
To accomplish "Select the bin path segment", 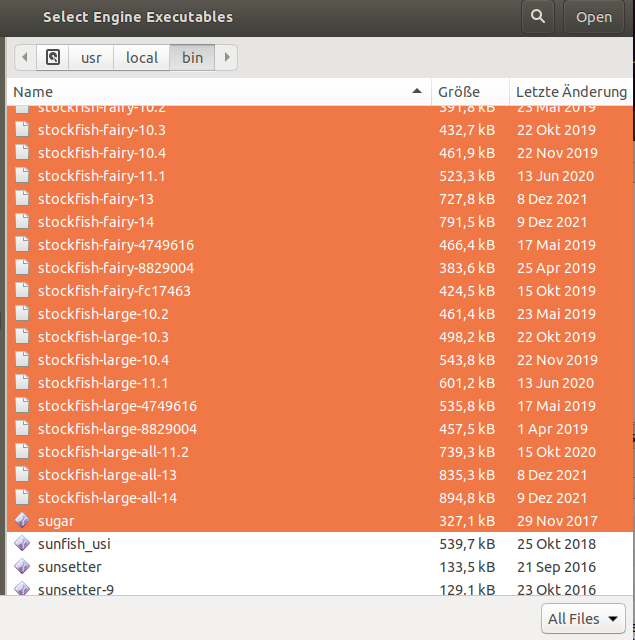I will click(192, 57).
